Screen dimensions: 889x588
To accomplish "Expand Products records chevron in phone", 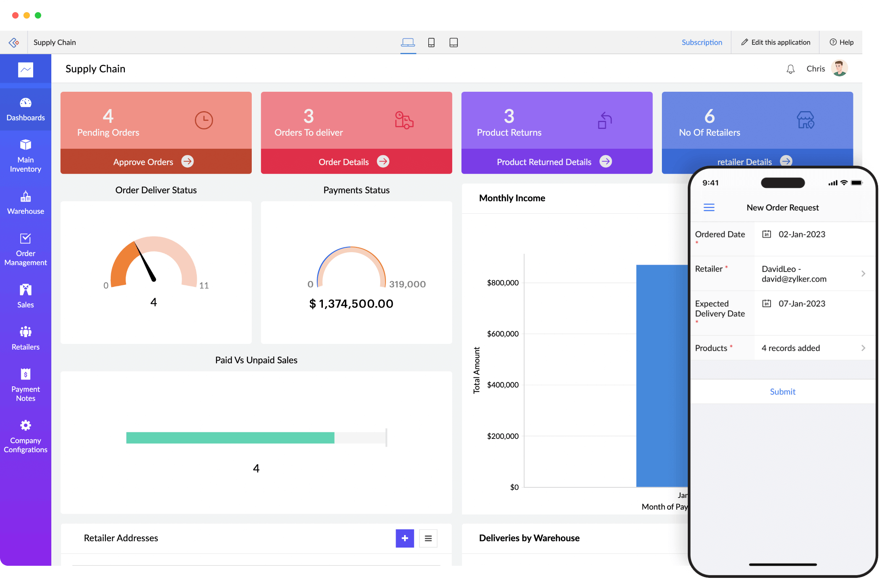I will tap(863, 348).
